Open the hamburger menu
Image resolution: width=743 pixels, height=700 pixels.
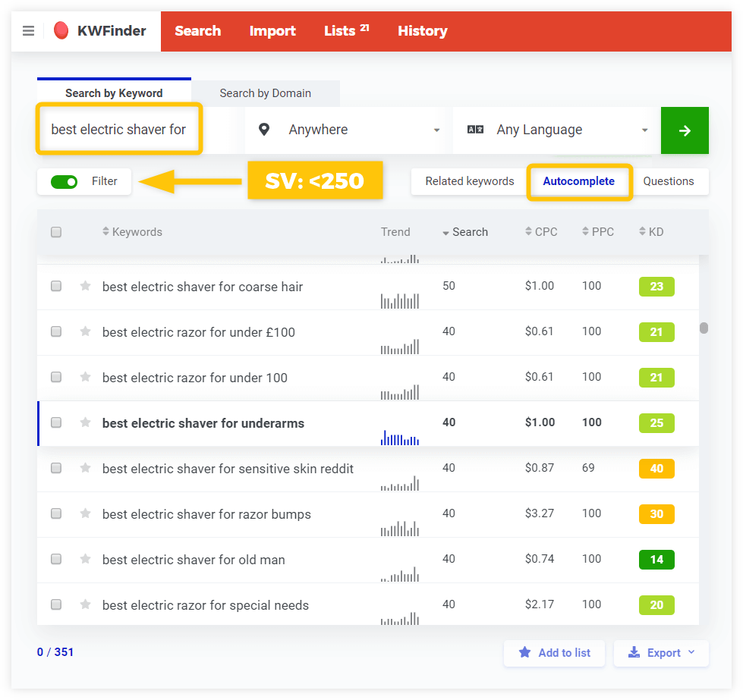coord(28,31)
